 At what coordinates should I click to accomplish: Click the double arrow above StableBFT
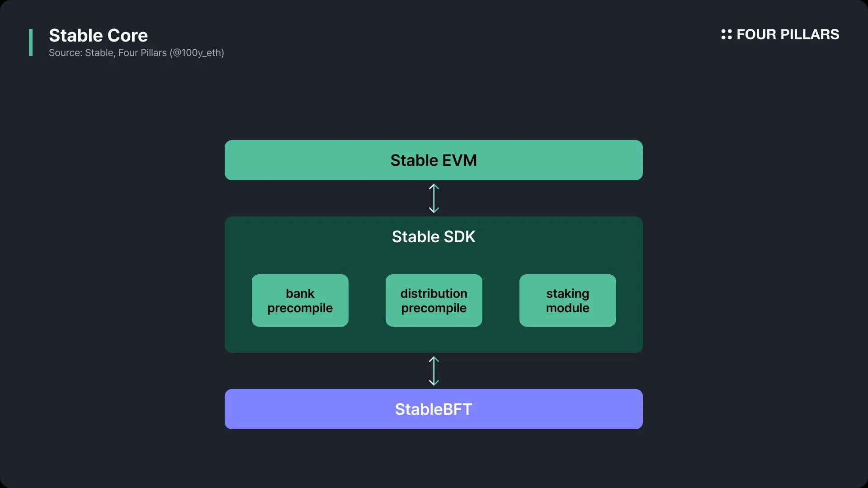pos(434,371)
